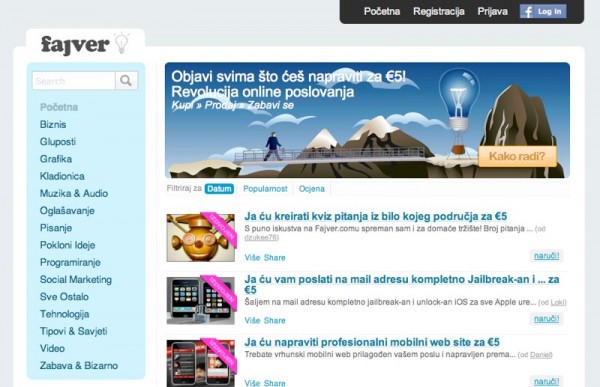Click naruči! for the mobilni web site listing

[x=546, y=381]
